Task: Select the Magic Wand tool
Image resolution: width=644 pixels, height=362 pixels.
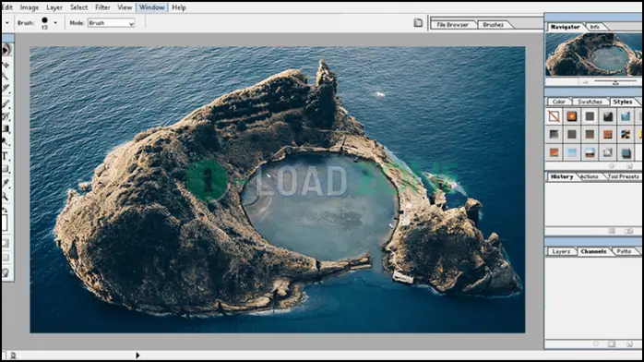Action: tap(6, 77)
